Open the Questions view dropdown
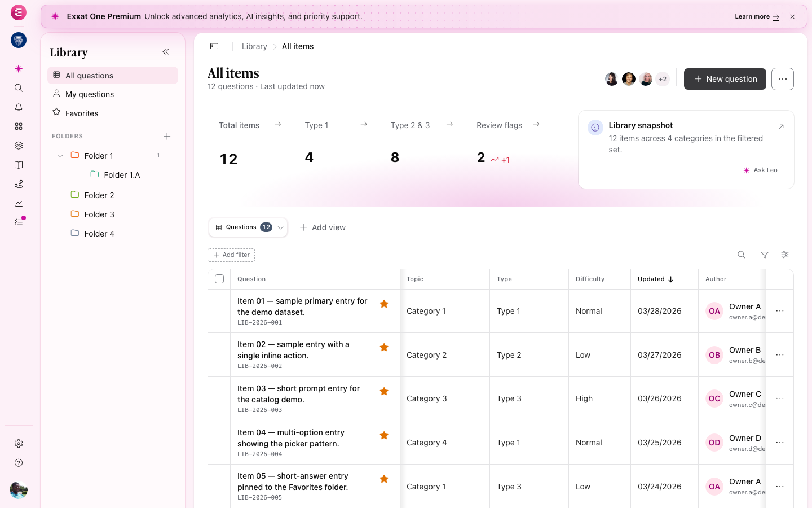This screenshot has width=812, height=508. (x=248, y=227)
